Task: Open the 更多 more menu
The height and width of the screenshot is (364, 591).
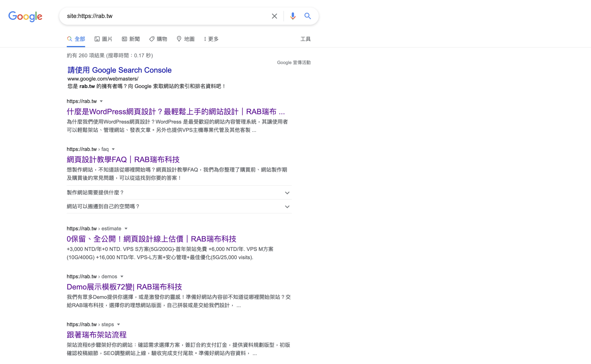Action: [211, 39]
